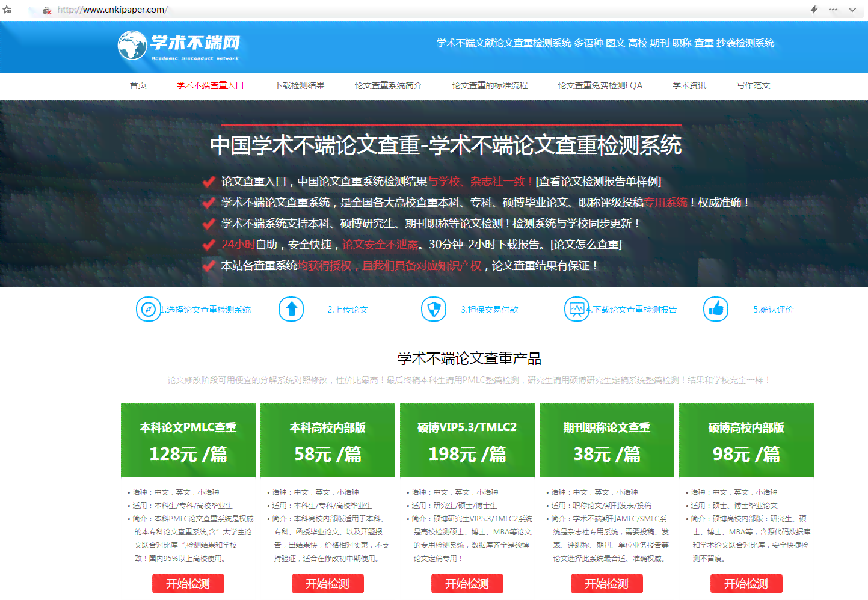The image size is (868, 600).
Task: Click 开始检测 under 硕博VIP5.3/TMLC2
Action: tap(467, 584)
